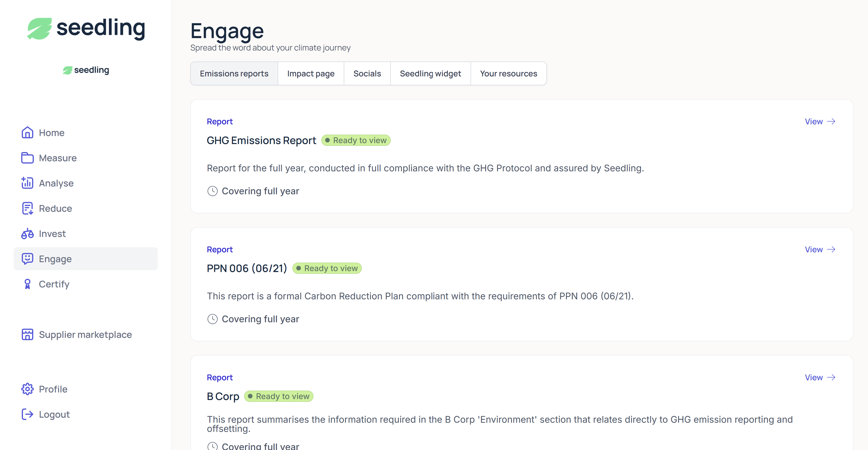
Task: Click the Reduce document icon
Action: tap(27, 208)
